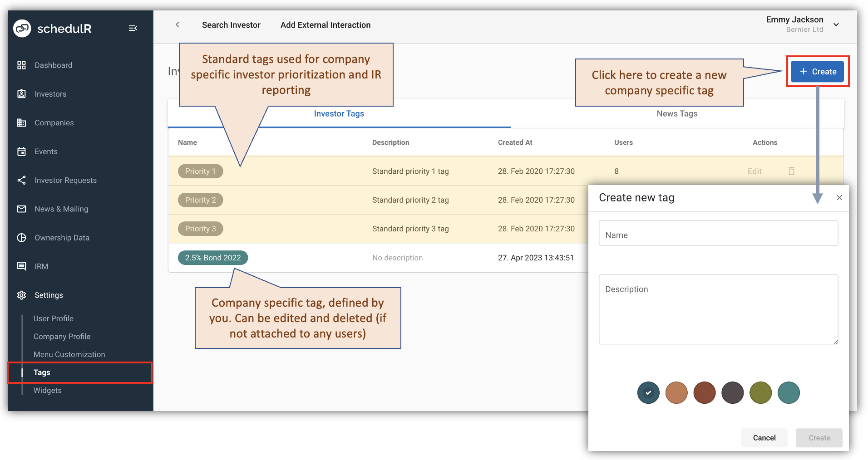The image size is (868, 460).
Task: Open Search Investor
Action: [231, 24]
